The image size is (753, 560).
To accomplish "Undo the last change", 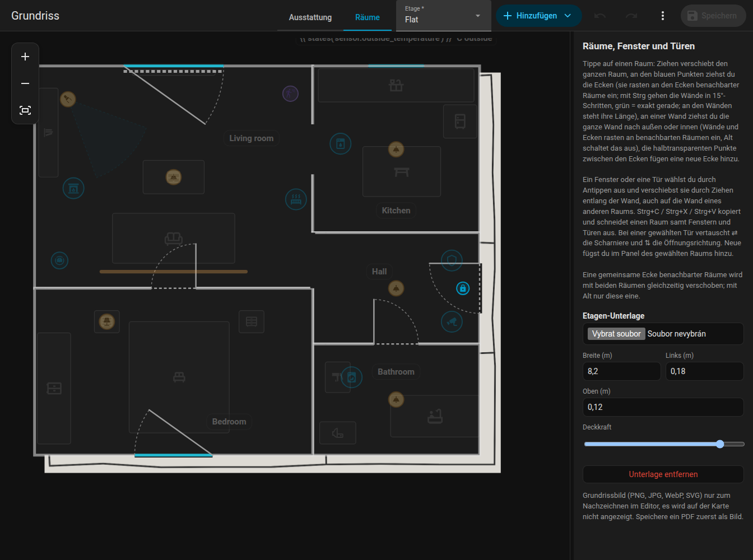I will (600, 16).
